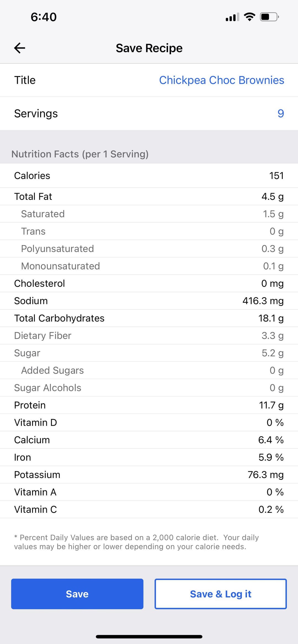Change the servings value of 9
The height and width of the screenshot is (644, 298).
point(280,114)
